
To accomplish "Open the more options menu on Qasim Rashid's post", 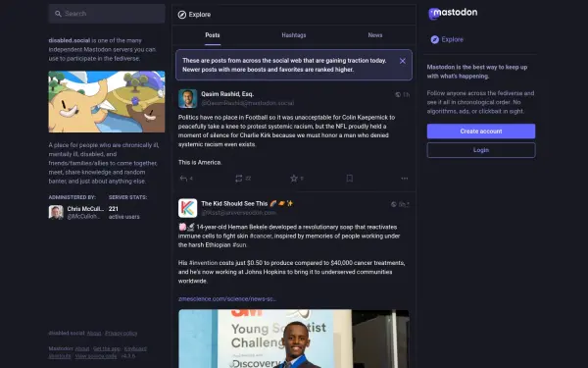I will point(404,179).
